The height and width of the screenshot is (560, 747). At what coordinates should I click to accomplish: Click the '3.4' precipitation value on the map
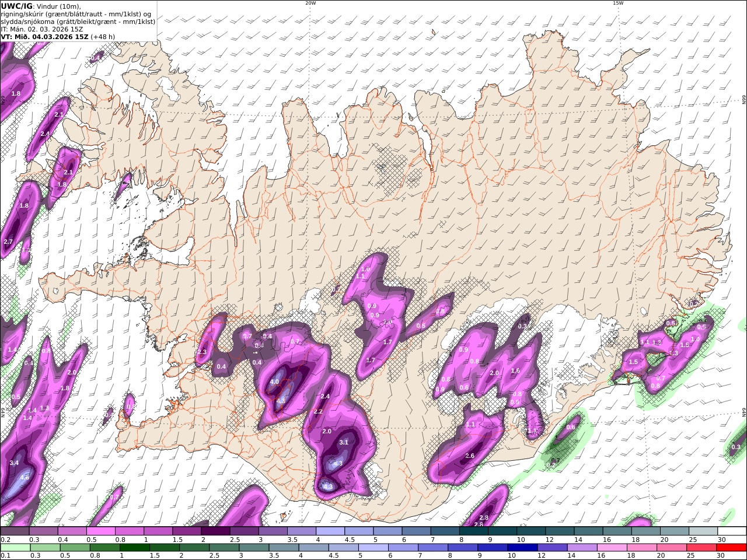coord(15,463)
